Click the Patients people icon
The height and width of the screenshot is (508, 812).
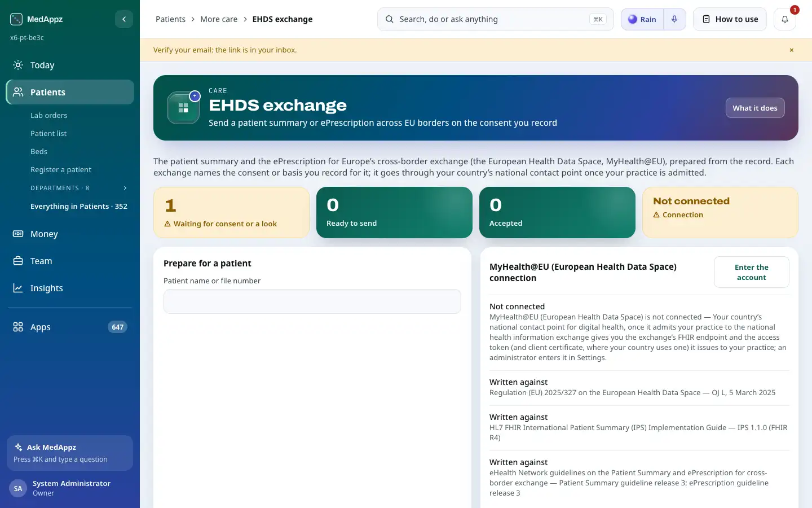pyautogui.click(x=18, y=92)
